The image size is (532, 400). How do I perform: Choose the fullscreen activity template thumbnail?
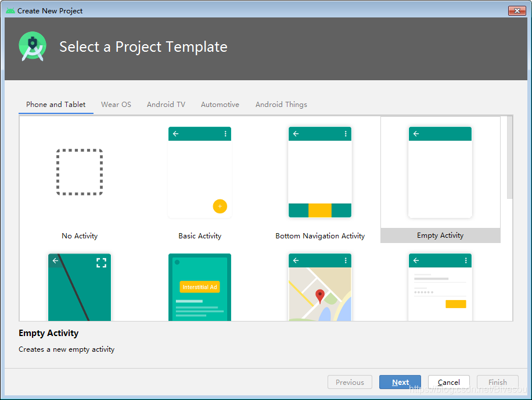[x=80, y=287]
